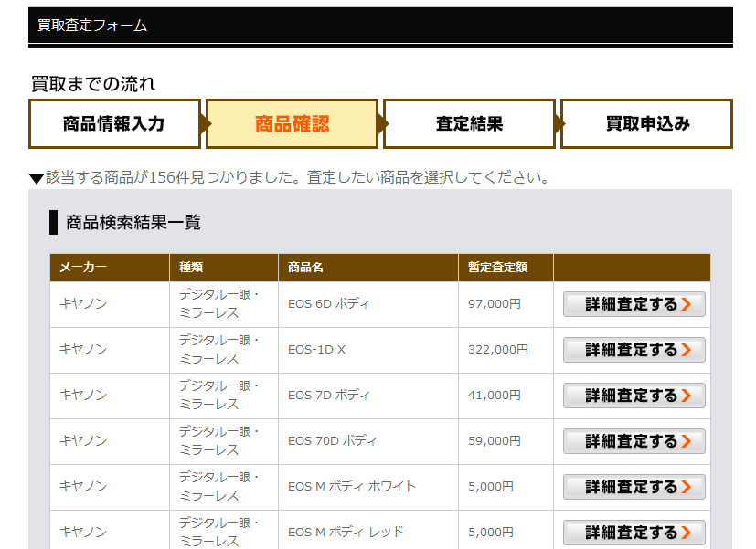This screenshot has width=756, height=549.
Task: Click the price 97,000円
Action: [x=495, y=304]
